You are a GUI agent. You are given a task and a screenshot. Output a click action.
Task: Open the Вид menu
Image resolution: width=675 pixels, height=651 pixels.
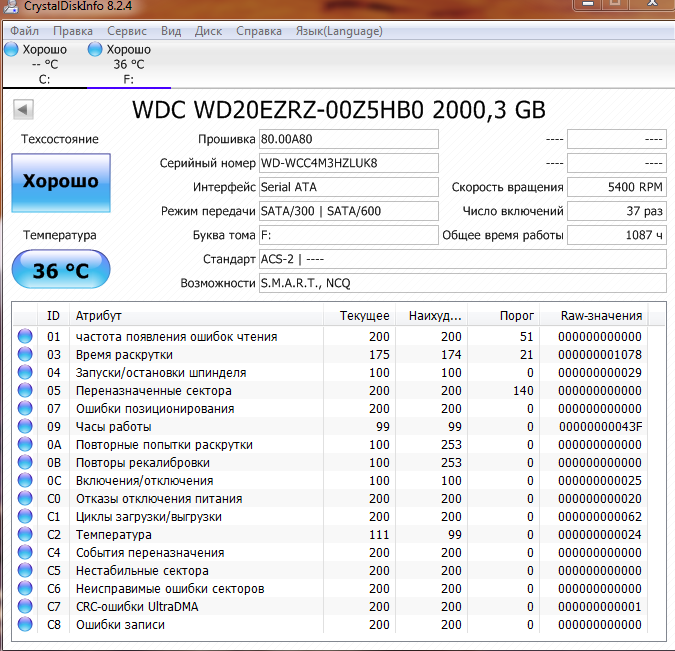point(171,31)
